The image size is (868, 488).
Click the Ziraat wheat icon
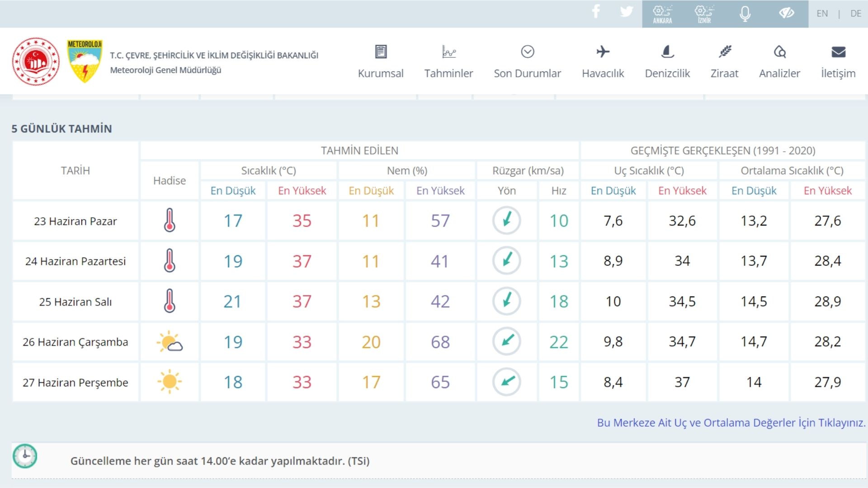tap(725, 52)
